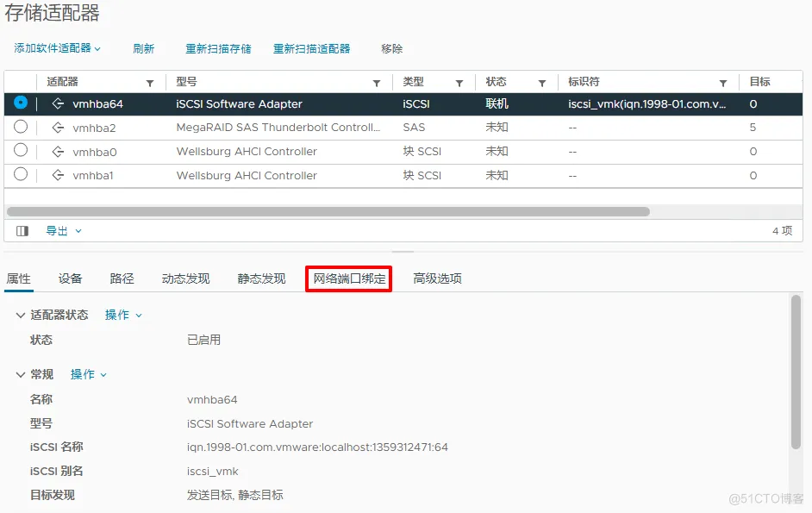This screenshot has height=513, width=812.
Task: Click the MegaRAID SAS Thunderbolt Controller cell
Action: 278,128
